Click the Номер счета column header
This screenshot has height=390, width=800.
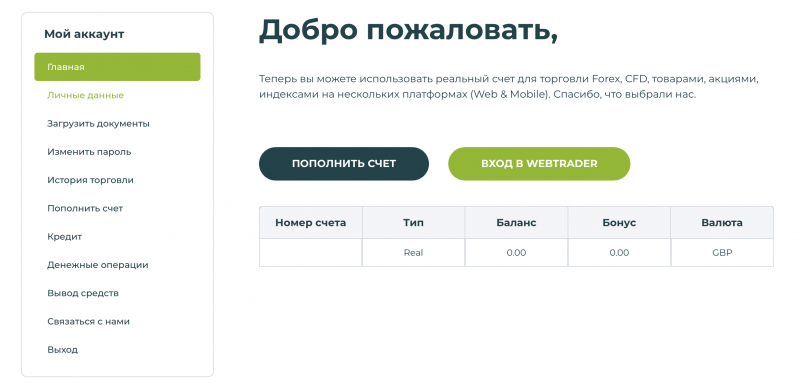(x=311, y=223)
